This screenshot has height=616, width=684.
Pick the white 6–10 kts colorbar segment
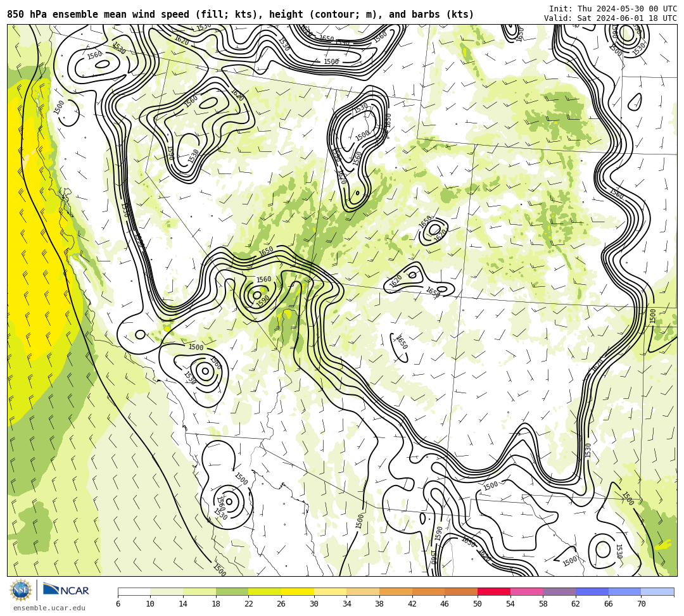point(134,591)
